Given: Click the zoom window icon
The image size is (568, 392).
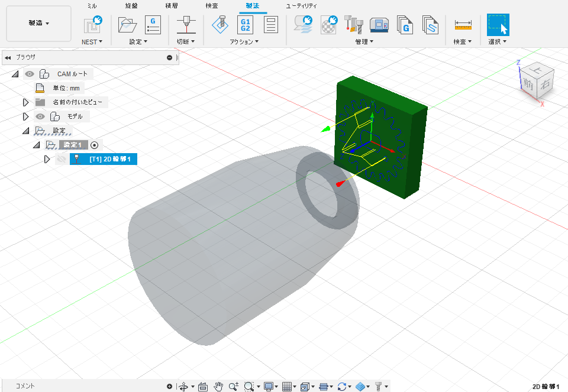Looking at the screenshot, I should pos(249,387).
